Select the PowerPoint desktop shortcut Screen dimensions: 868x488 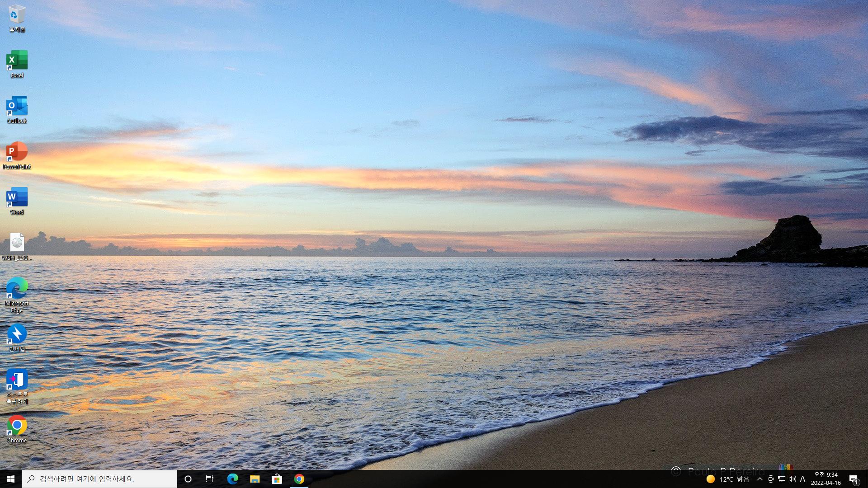17,155
